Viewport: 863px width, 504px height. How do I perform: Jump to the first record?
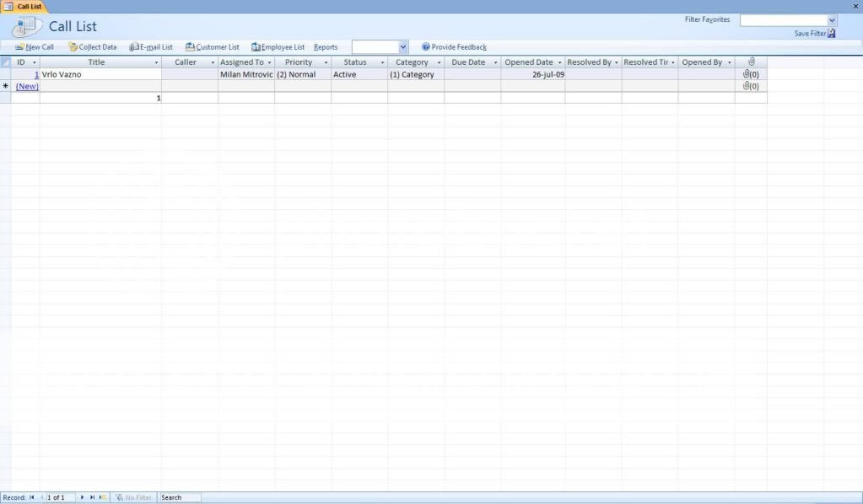31,497
